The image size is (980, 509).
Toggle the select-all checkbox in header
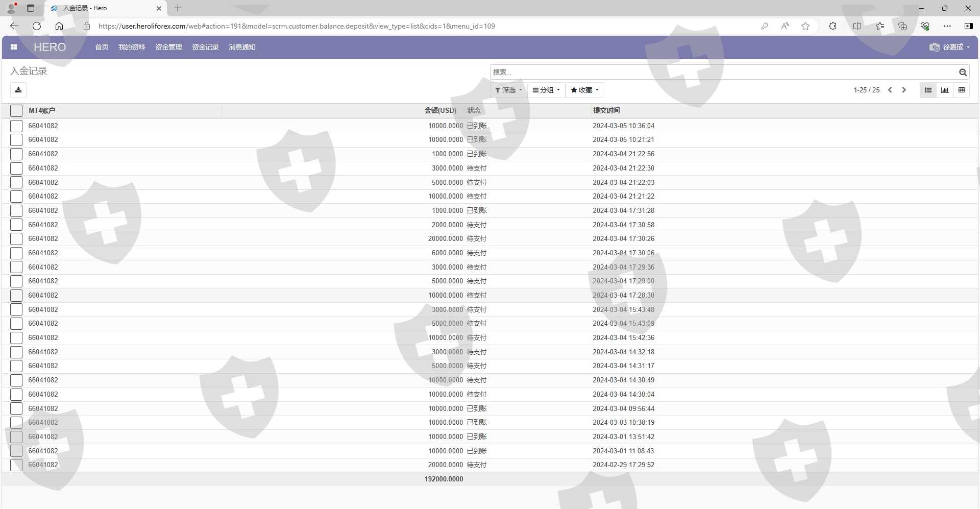coord(16,111)
